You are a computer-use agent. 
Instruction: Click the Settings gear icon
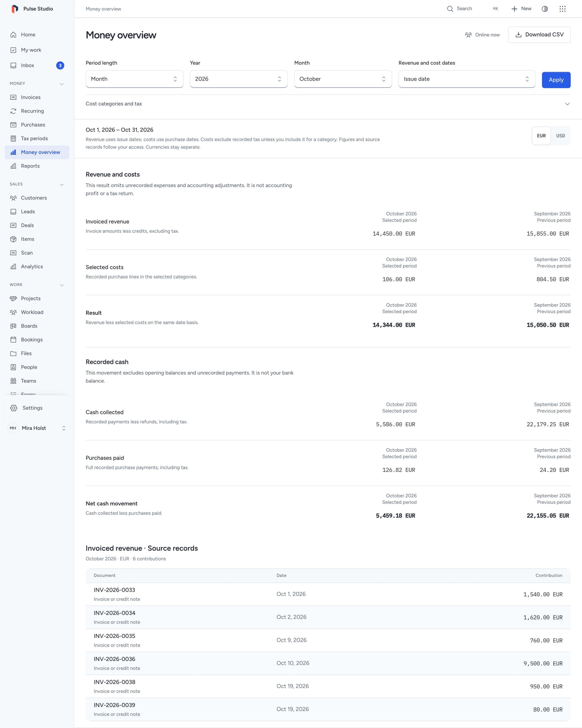(x=14, y=408)
